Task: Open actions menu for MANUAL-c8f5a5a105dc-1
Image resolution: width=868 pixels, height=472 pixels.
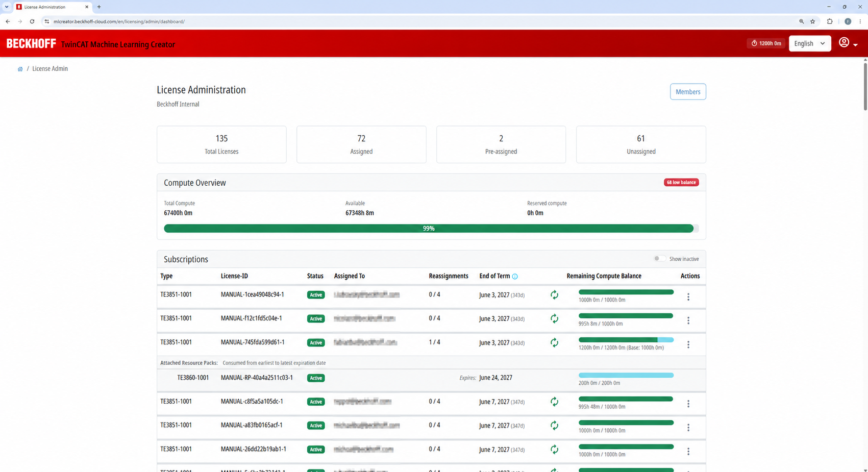Action: tap(688, 404)
